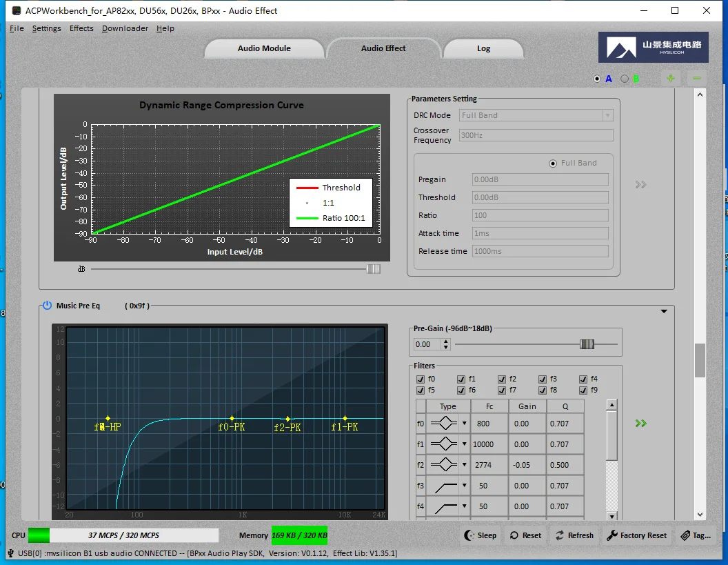Click the f2 Fc value field
Image resolution: width=728 pixels, height=565 pixels.
(x=483, y=465)
